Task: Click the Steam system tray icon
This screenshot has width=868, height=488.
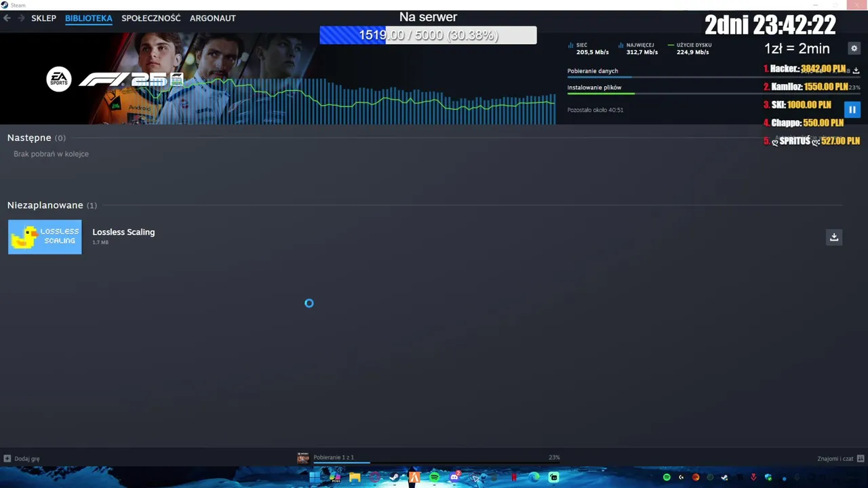Action: pyautogui.click(x=725, y=477)
